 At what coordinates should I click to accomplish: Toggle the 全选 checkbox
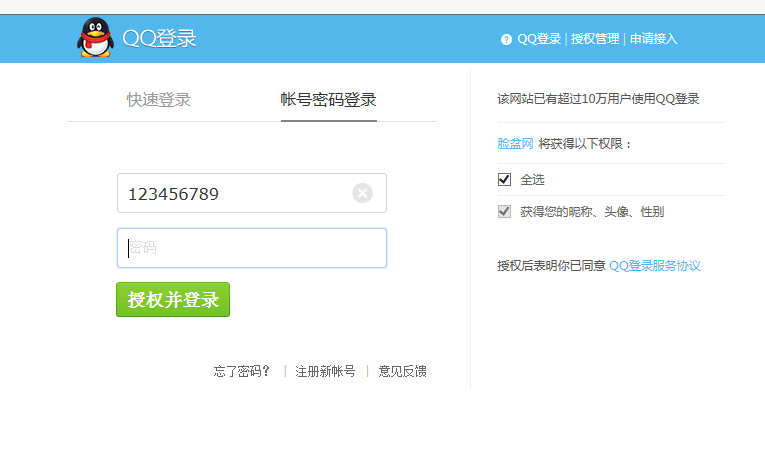click(x=504, y=179)
